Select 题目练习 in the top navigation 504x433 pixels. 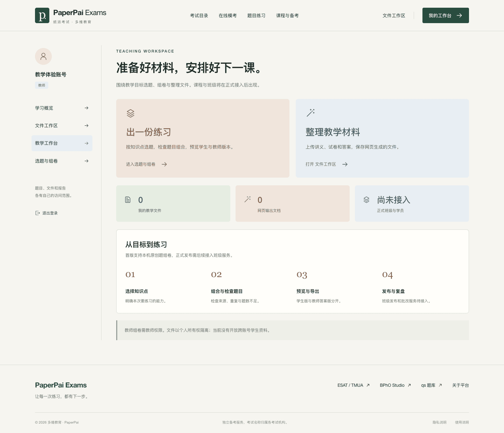click(x=257, y=15)
